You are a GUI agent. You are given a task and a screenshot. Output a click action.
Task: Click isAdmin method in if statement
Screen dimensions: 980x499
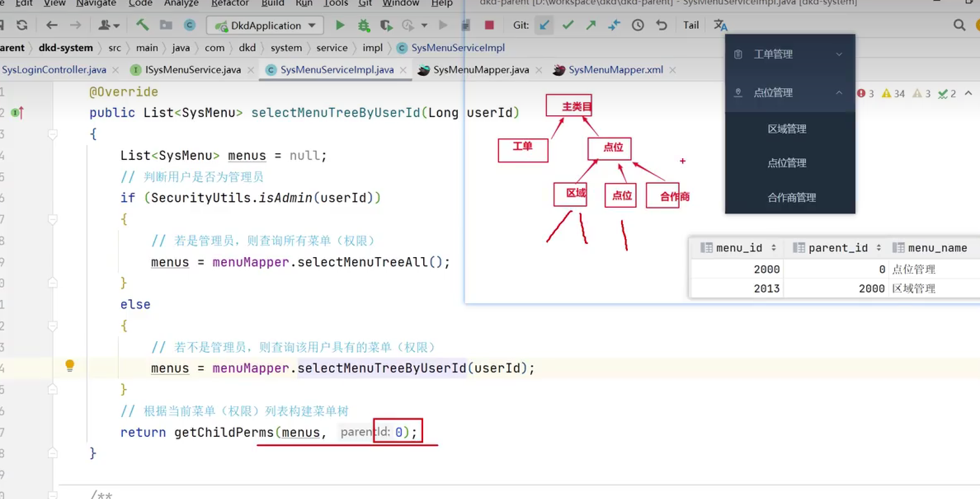(285, 198)
